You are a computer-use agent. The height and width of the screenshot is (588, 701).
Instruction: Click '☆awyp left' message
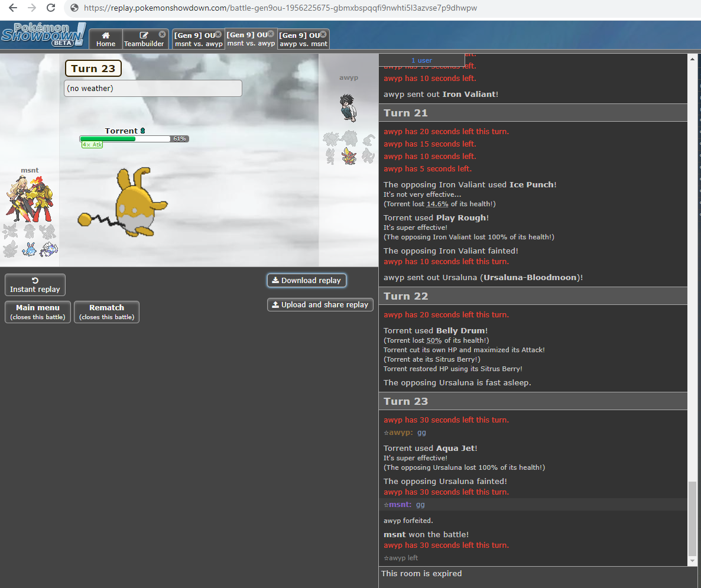[401, 558]
